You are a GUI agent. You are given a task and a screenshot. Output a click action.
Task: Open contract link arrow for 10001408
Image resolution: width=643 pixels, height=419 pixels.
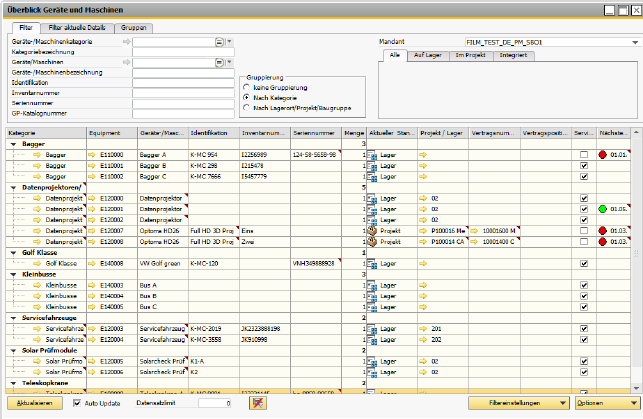474,242
